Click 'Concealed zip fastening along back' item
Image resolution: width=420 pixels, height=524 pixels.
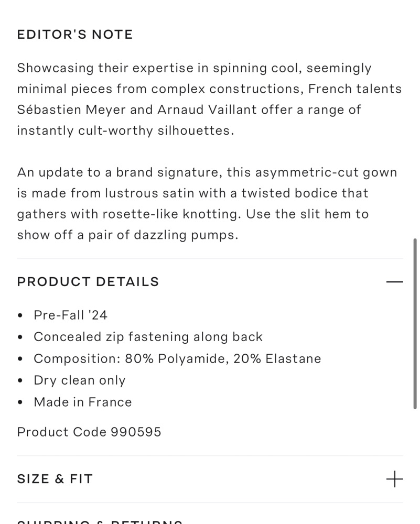click(x=148, y=337)
